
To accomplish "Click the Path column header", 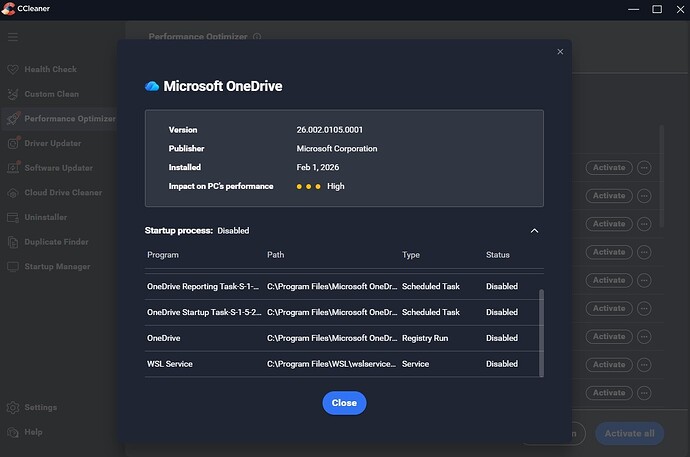I will [275, 255].
